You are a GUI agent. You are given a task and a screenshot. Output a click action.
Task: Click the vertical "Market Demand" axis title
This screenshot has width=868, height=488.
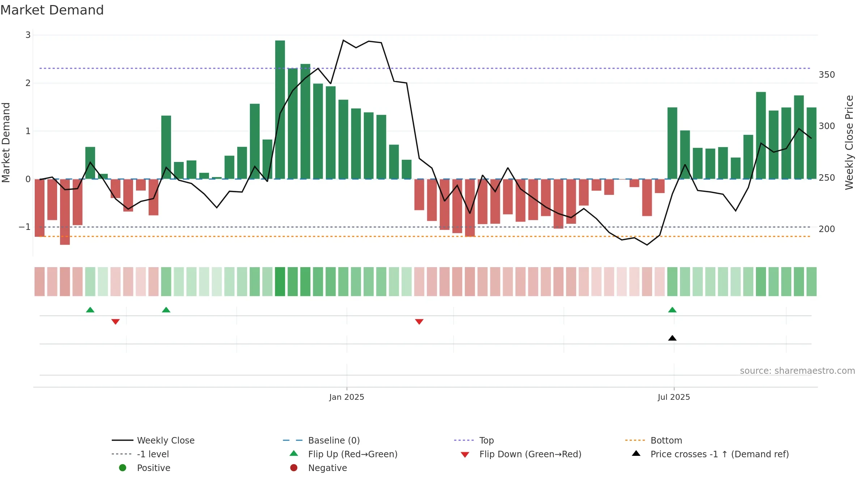6,142
